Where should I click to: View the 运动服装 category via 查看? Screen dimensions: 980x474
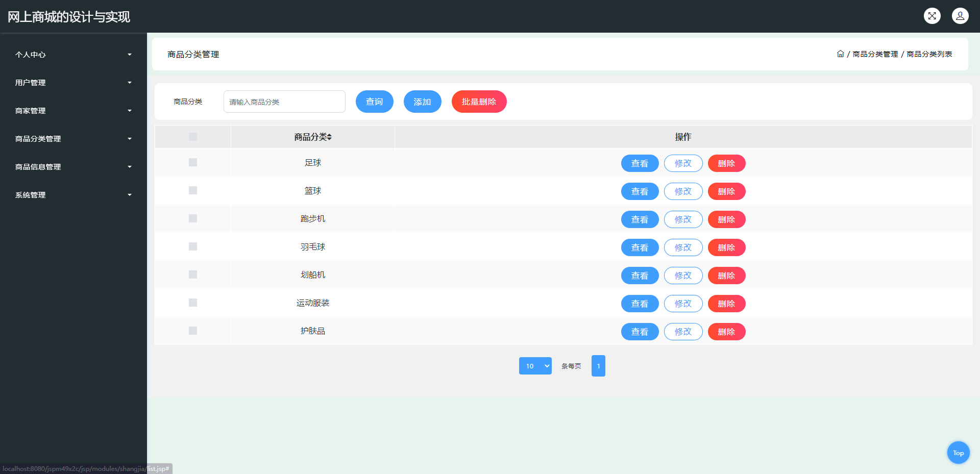click(640, 304)
